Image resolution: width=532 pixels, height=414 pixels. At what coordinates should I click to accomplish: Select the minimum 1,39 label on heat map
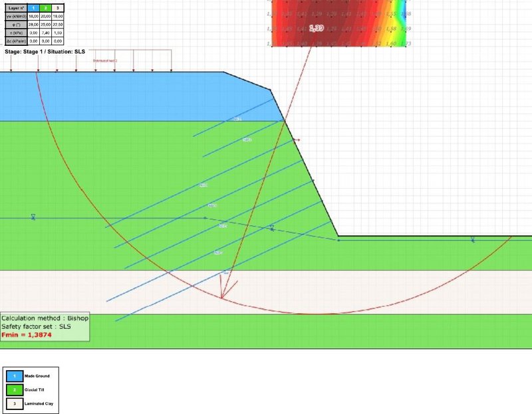point(315,29)
